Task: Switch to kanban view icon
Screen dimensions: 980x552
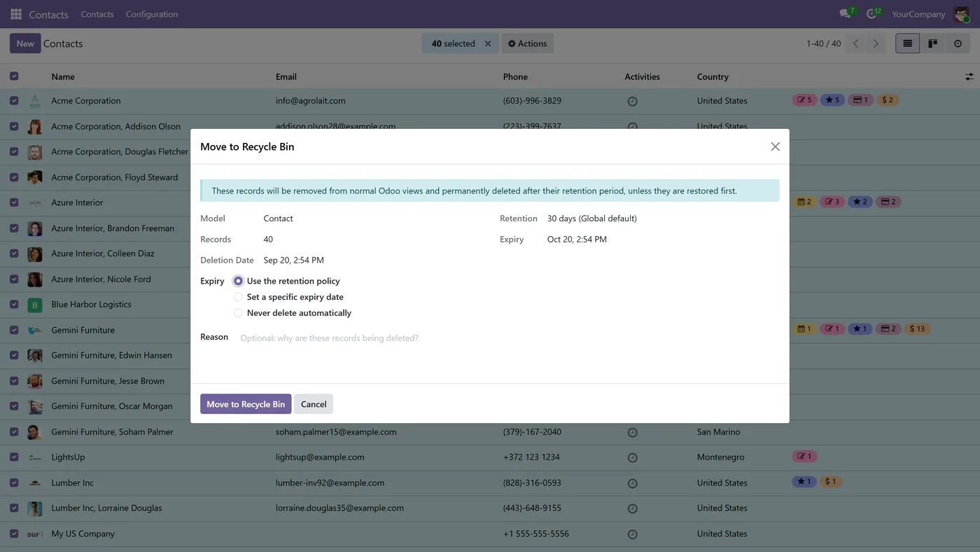Action: [932, 43]
